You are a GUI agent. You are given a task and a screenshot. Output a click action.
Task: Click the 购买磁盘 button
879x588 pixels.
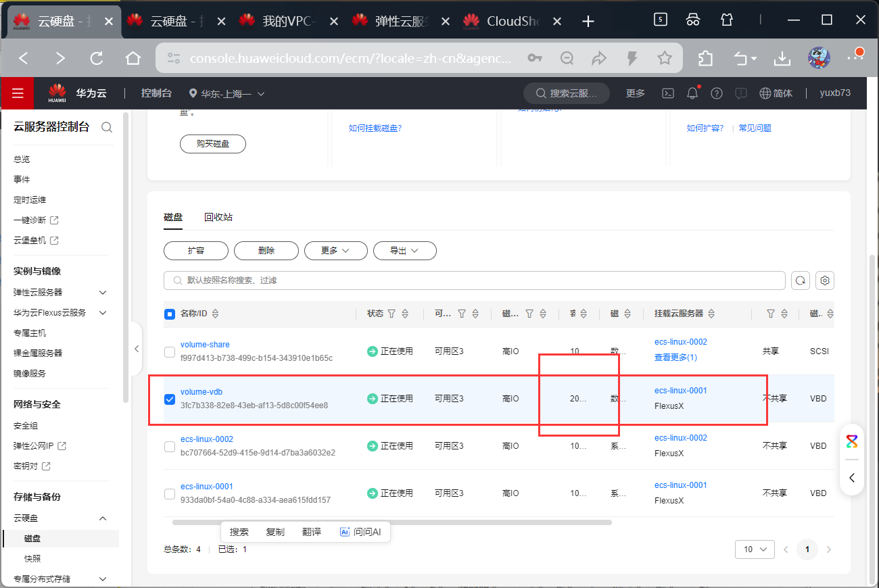(x=213, y=144)
